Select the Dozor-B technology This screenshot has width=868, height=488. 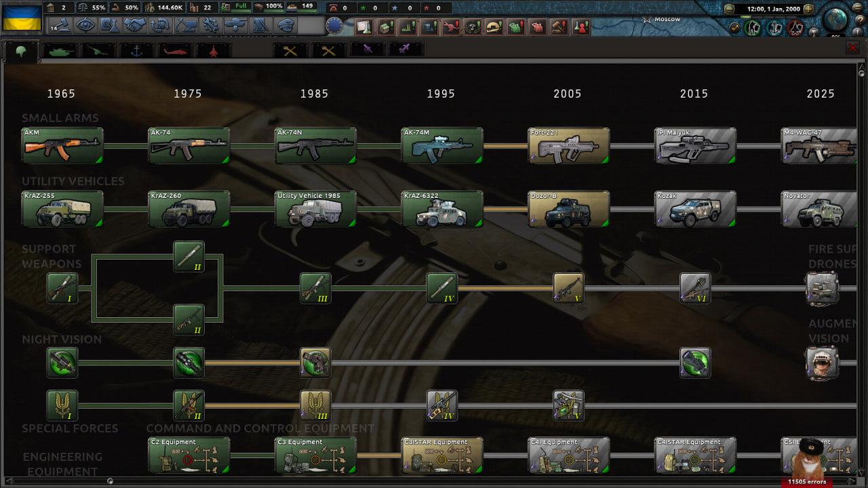coord(569,209)
